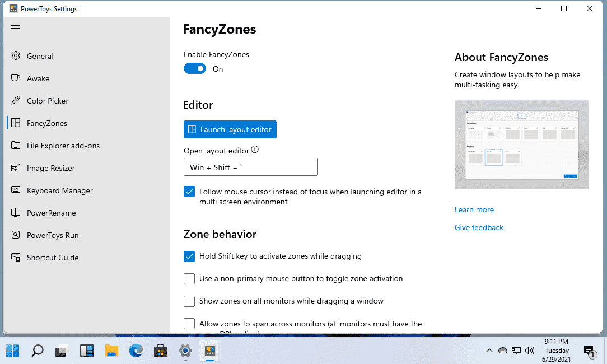Open the clock and date flyout
This screenshot has height=364, width=607.
pos(556,351)
